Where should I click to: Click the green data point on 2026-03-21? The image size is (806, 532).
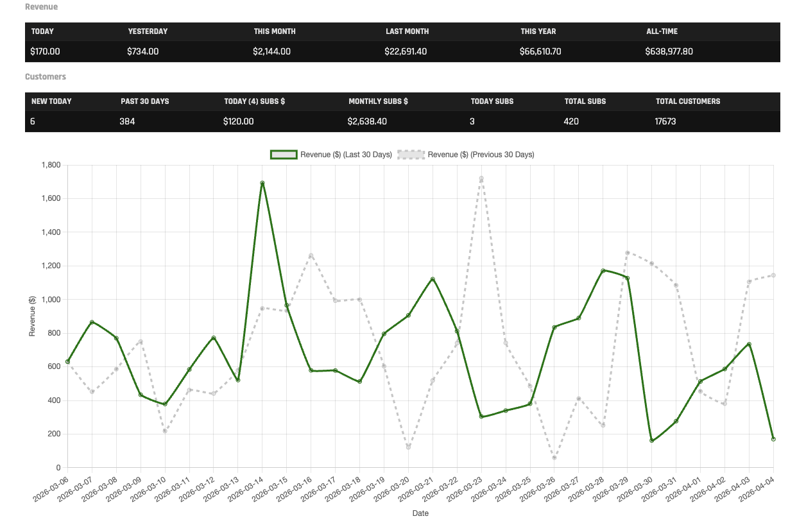click(x=433, y=279)
